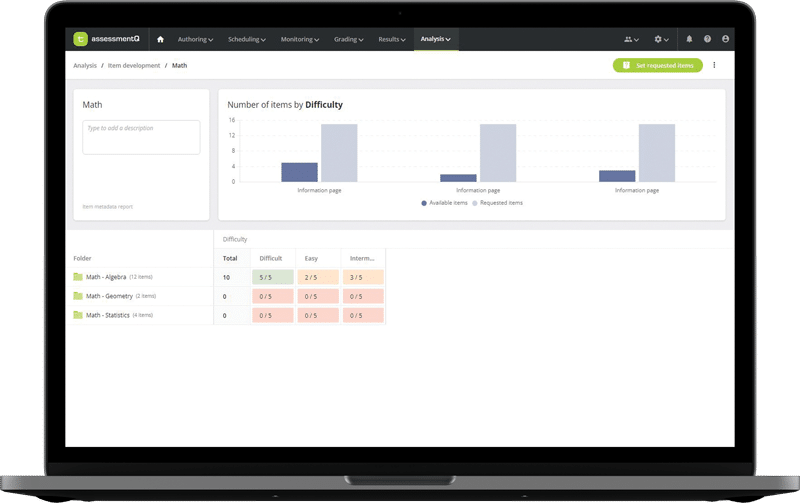Click the Math - Algebra folder icon
This screenshot has width=800, height=503.
coord(78,277)
